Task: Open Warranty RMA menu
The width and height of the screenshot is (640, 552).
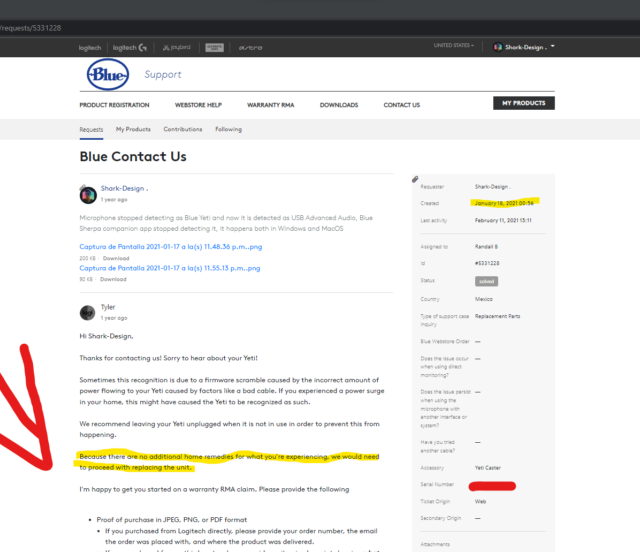Action: [271, 105]
